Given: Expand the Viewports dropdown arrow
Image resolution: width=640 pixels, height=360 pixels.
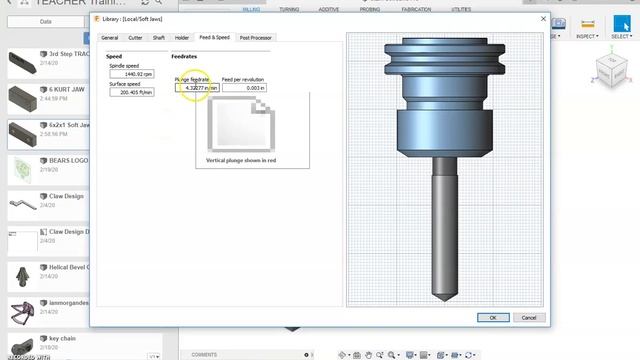Looking at the screenshot, I should click(447, 356).
